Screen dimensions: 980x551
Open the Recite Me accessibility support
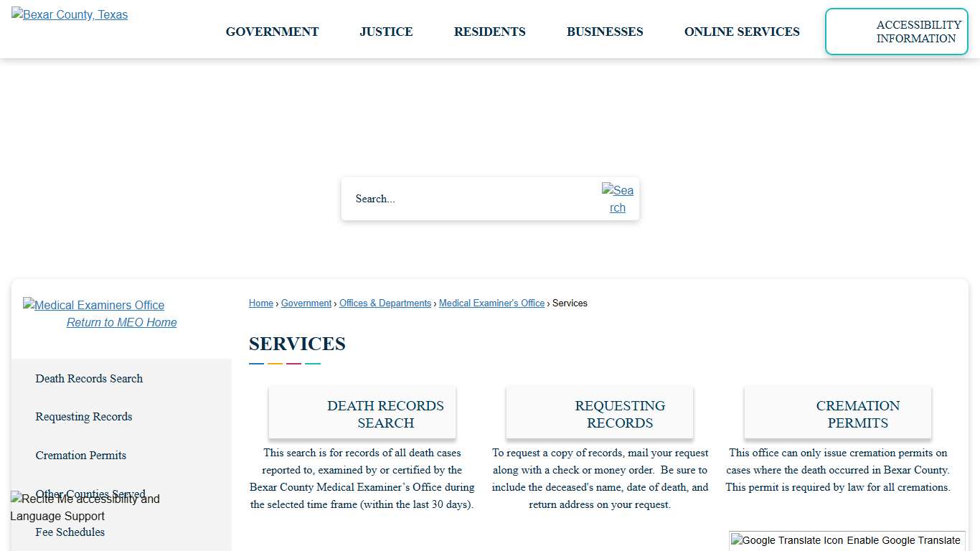click(x=85, y=507)
